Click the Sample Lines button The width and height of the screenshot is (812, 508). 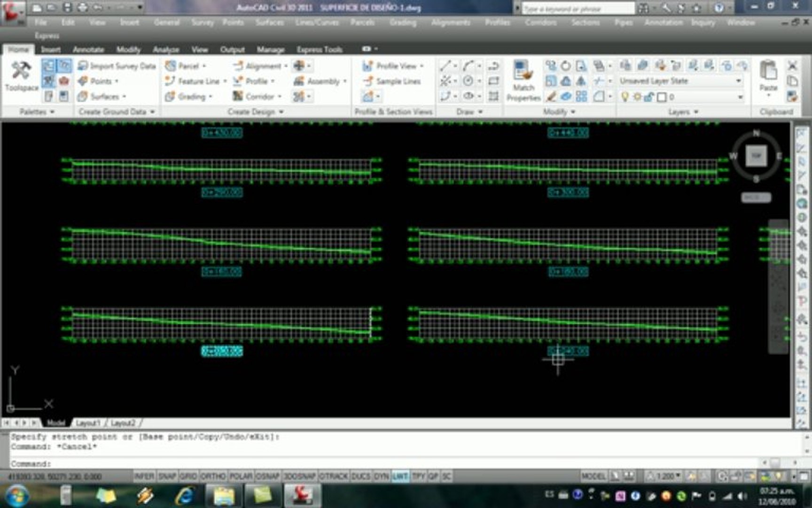[392, 81]
